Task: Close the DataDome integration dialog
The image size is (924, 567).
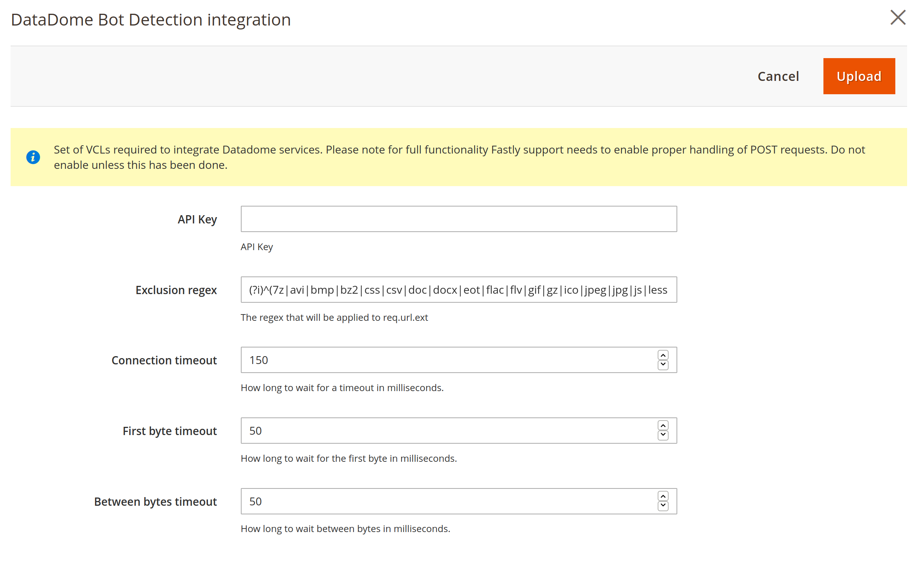Action: tap(898, 18)
